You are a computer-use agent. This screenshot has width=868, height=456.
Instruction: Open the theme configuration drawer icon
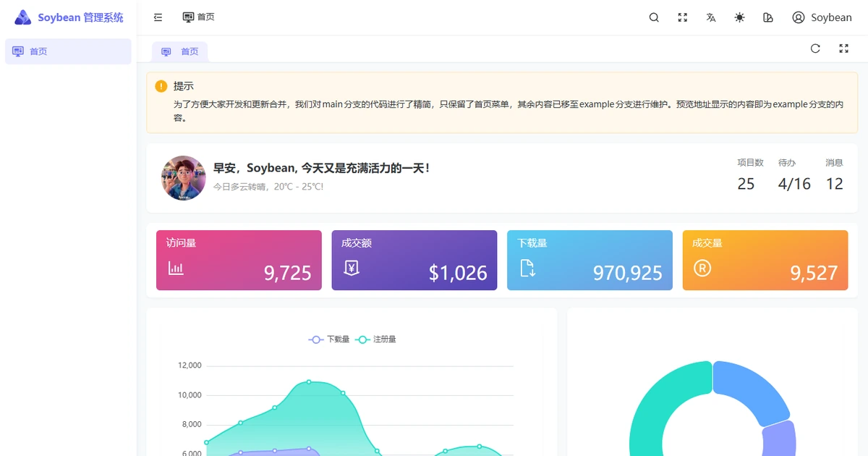point(768,17)
